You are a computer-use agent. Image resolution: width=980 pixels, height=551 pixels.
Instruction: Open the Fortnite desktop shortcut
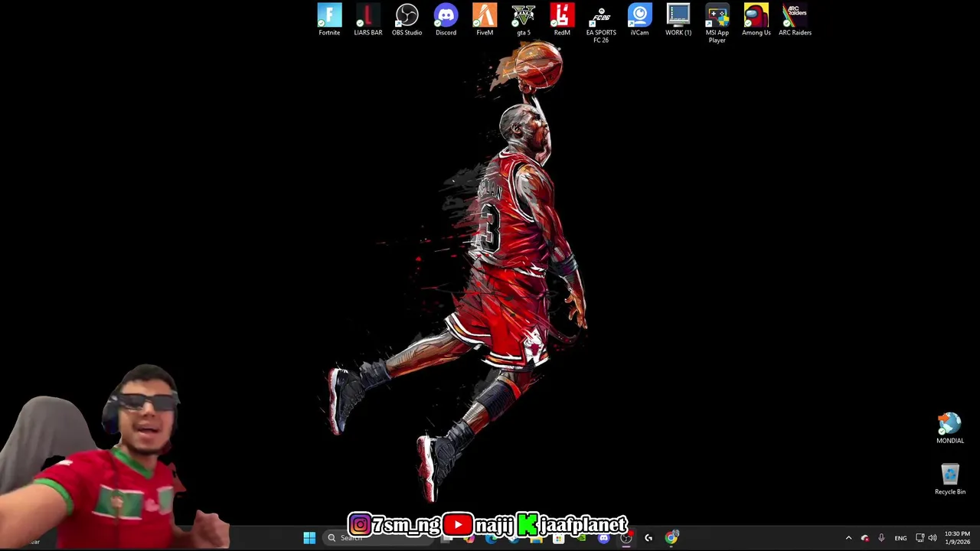[x=329, y=20]
